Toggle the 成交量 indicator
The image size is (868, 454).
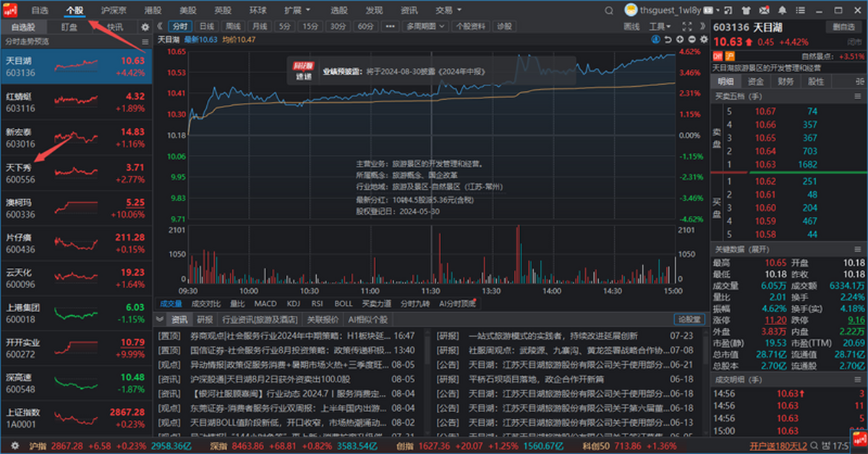click(171, 303)
